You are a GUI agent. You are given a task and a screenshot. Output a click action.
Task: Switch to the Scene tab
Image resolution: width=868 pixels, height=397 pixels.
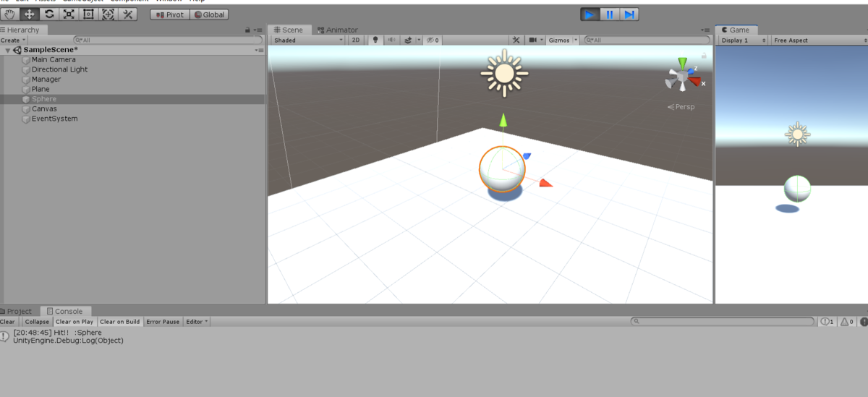(x=289, y=30)
